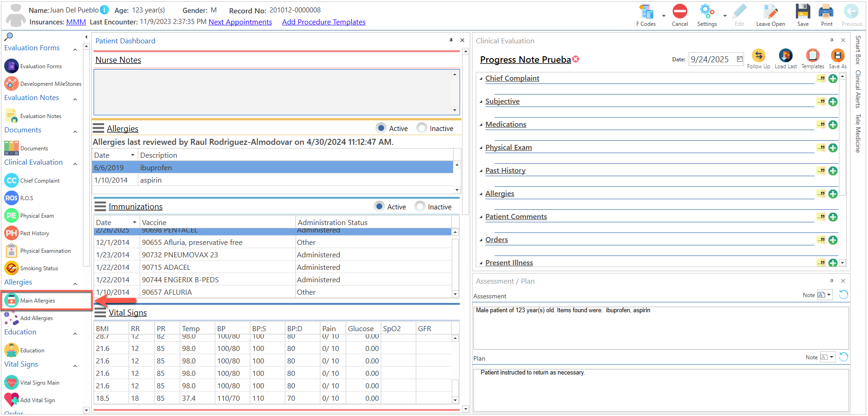Select Active radio for Immunizations
This screenshot has height=416, width=868.
pos(379,206)
